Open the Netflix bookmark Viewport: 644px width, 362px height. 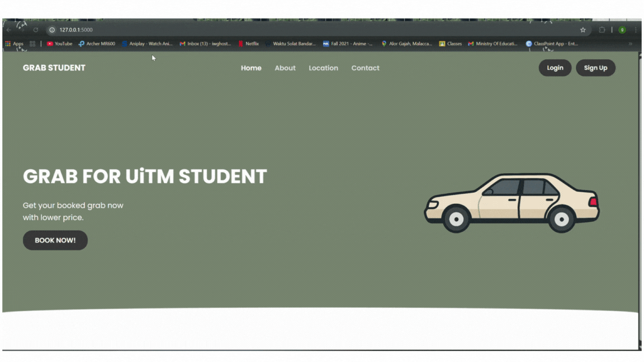tap(248, 44)
